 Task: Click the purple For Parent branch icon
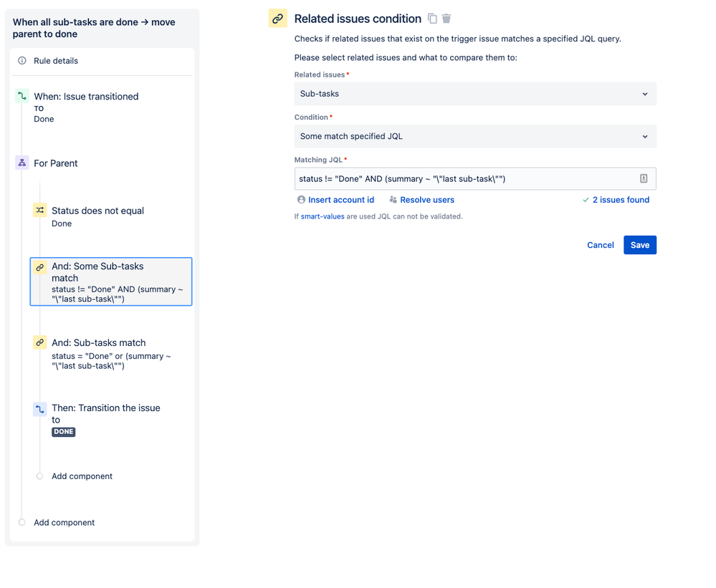pos(22,163)
